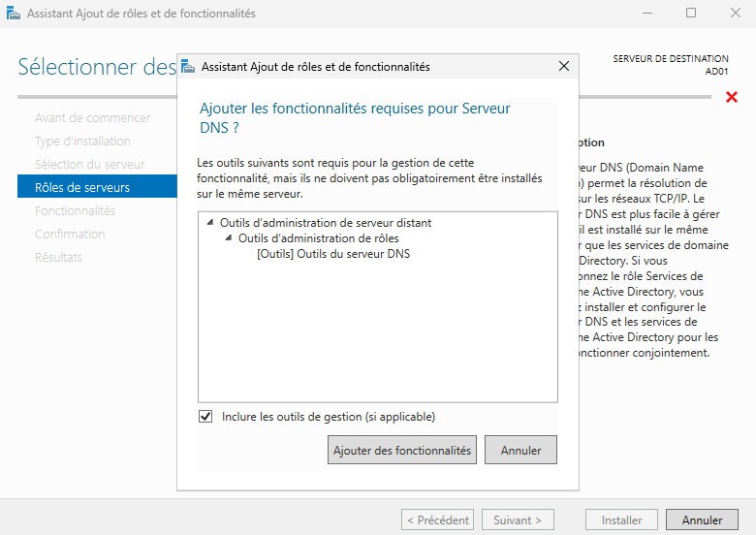Open the Fonctionnalités step
This screenshot has width=756, height=535.
[76, 211]
